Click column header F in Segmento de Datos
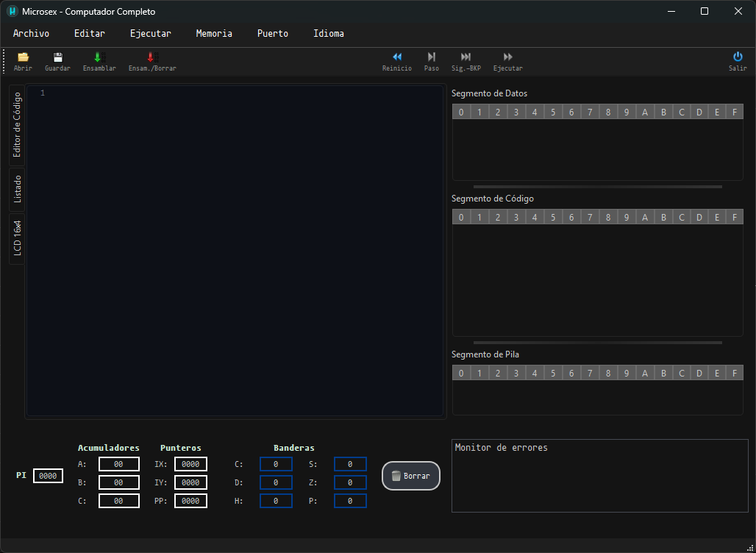 coord(735,113)
